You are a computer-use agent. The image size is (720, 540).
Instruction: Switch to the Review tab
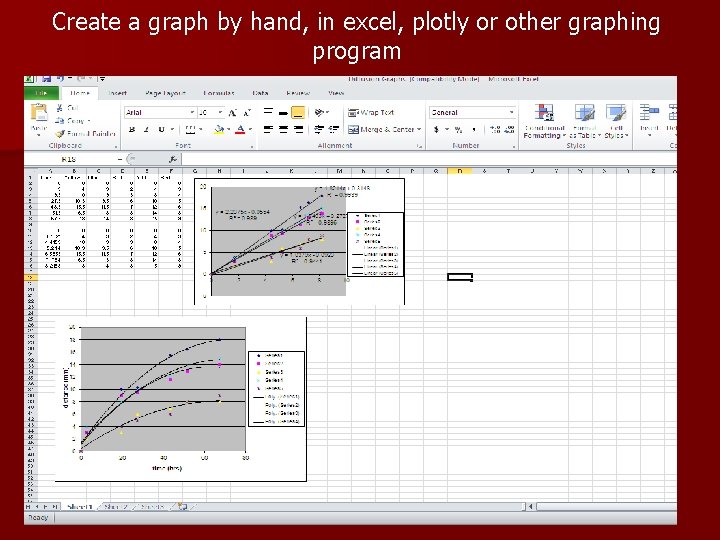298,93
